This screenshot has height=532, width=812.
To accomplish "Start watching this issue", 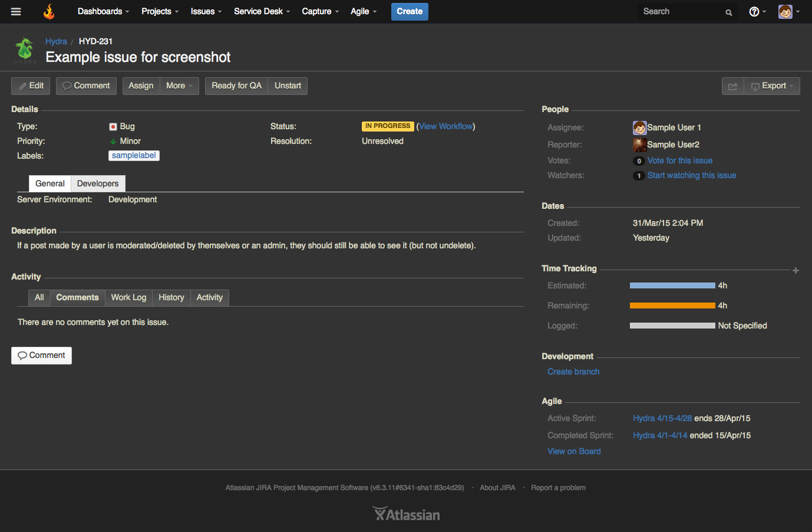I will [691, 175].
